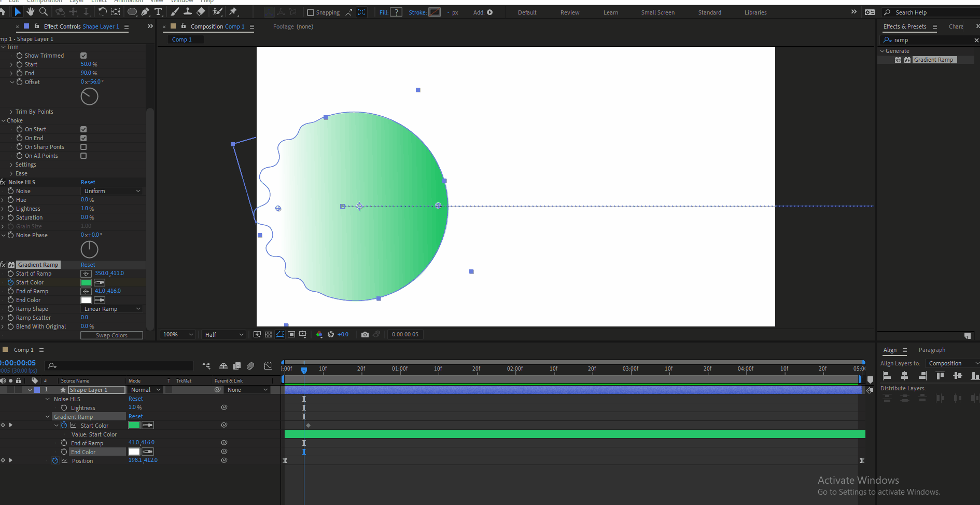980x505 pixels.
Task: Open the Graph Editor
Action: point(268,366)
